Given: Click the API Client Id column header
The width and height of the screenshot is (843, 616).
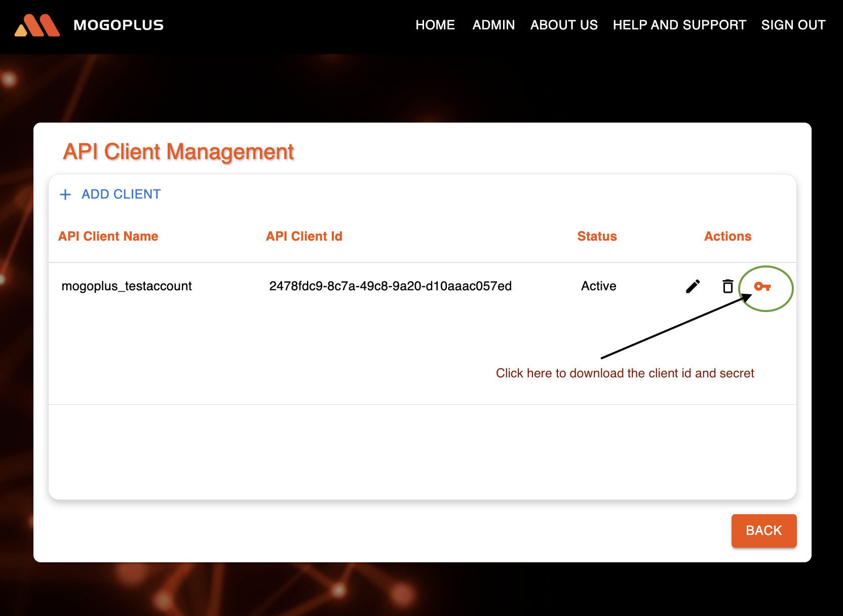Looking at the screenshot, I should [x=304, y=236].
